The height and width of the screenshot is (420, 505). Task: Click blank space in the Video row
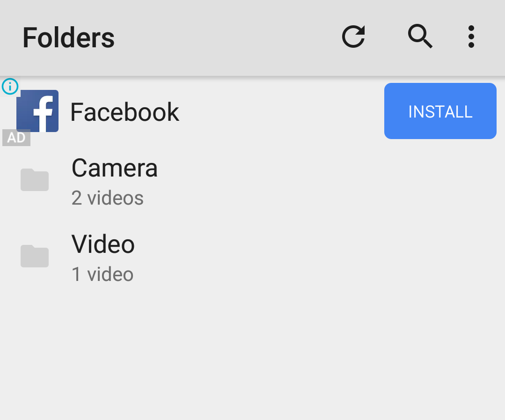(x=322, y=258)
